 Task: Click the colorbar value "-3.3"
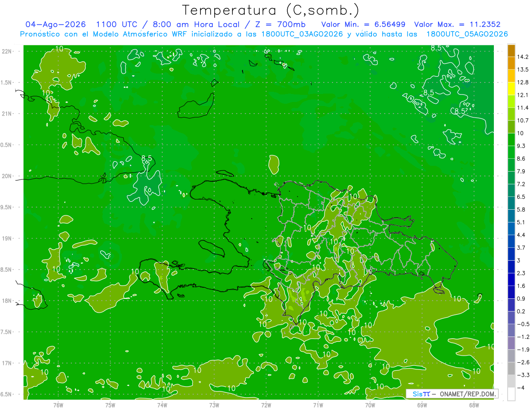[x=523, y=375]
